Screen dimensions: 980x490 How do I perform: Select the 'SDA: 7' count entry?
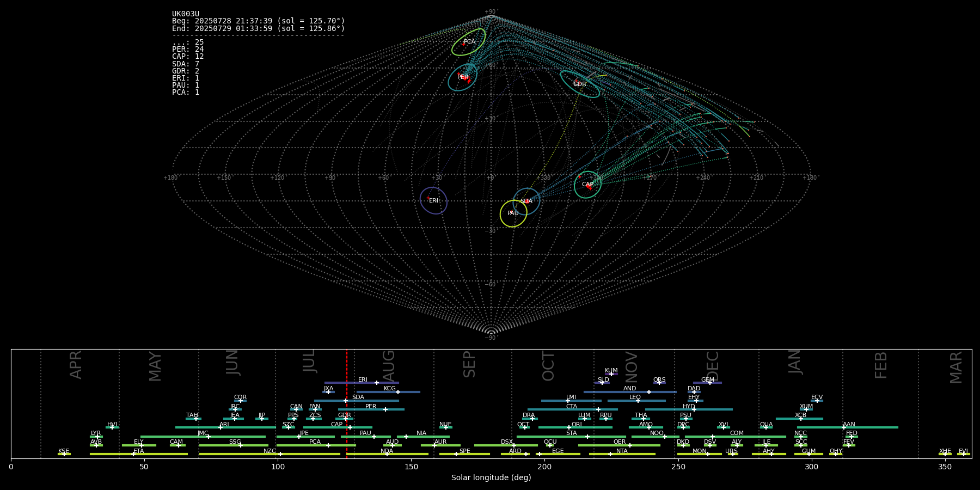tap(186, 64)
